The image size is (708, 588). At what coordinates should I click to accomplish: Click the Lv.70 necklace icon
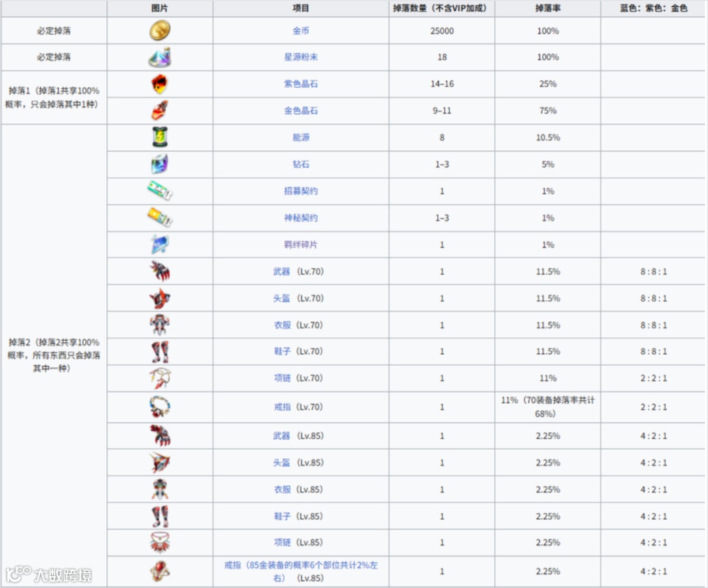click(x=160, y=378)
